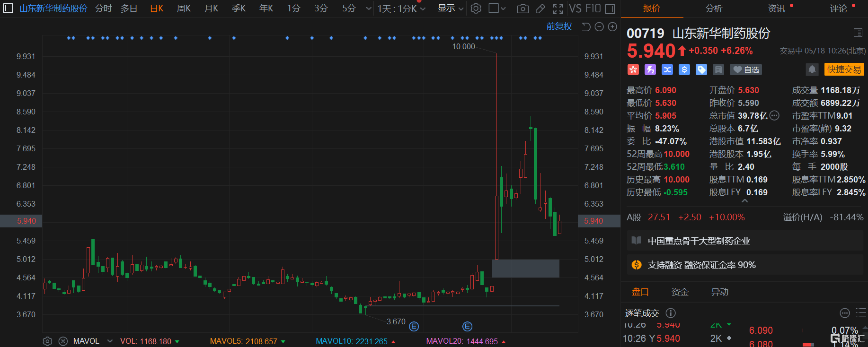This screenshot has width=868, height=347.
Task: Zoom in the chart with plus icon
Action: click(x=612, y=27)
